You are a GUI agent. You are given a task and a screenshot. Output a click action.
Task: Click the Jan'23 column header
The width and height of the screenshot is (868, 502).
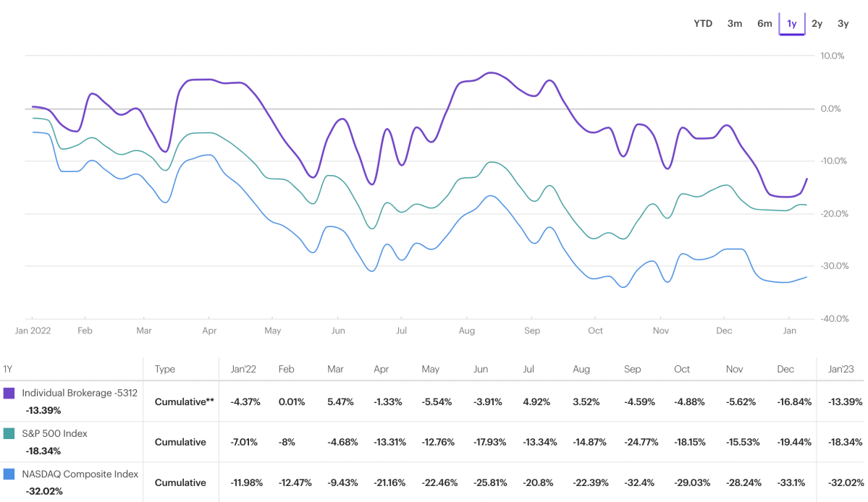coord(840,369)
